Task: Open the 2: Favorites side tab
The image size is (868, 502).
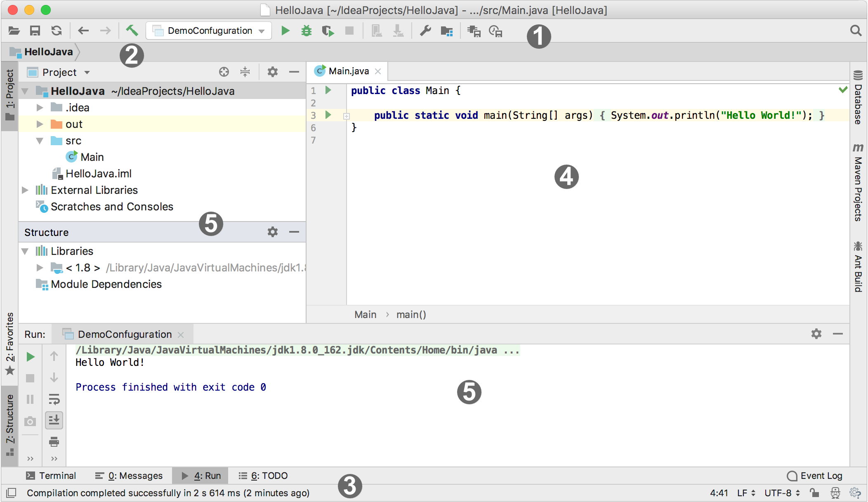Action: pos(10,344)
